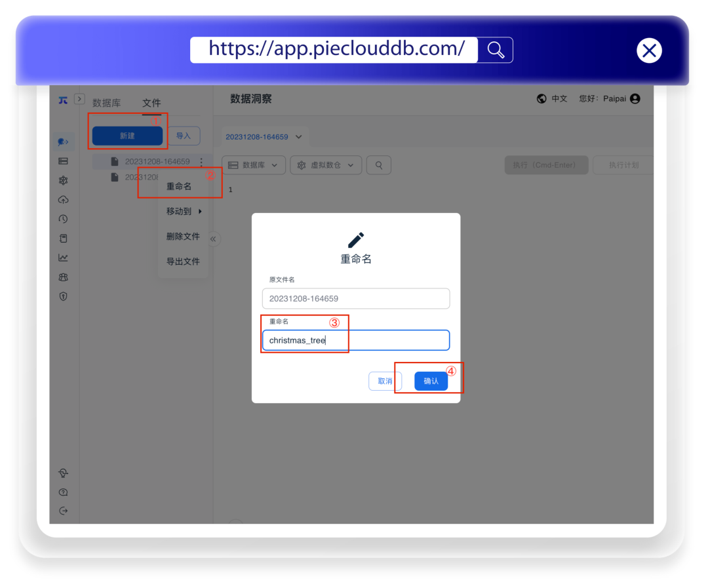This screenshot has height=588, width=708.
Task: Click line number 1 in editor
Action: (x=230, y=189)
